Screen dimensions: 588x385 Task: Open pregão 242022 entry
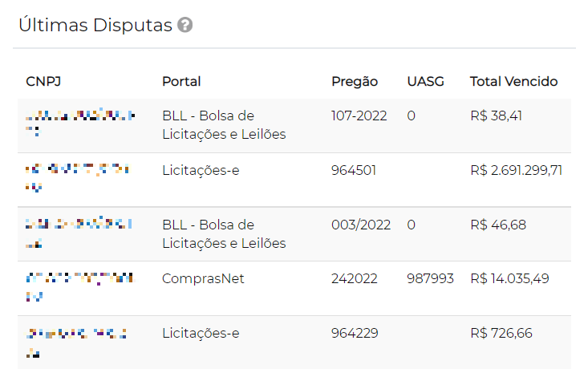click(x=354, y=279)
